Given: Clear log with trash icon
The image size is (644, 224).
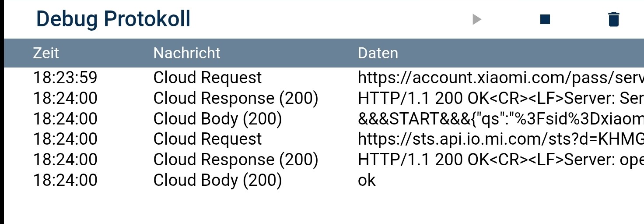Looking at the screenshot, I should (614, 19).
